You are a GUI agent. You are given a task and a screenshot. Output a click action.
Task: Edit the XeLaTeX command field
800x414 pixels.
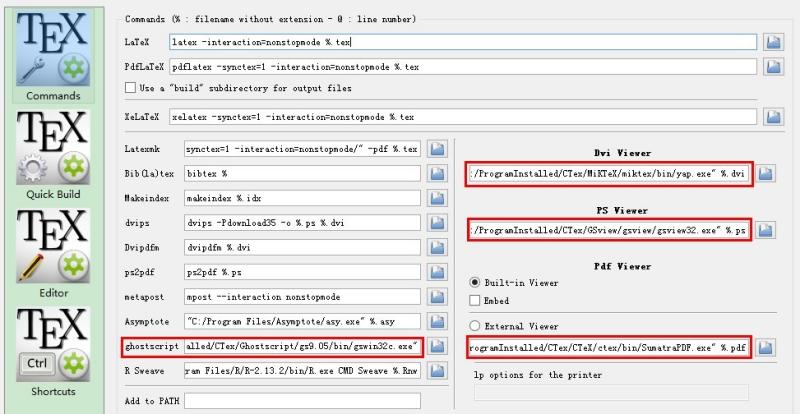(x=463, y=117)
